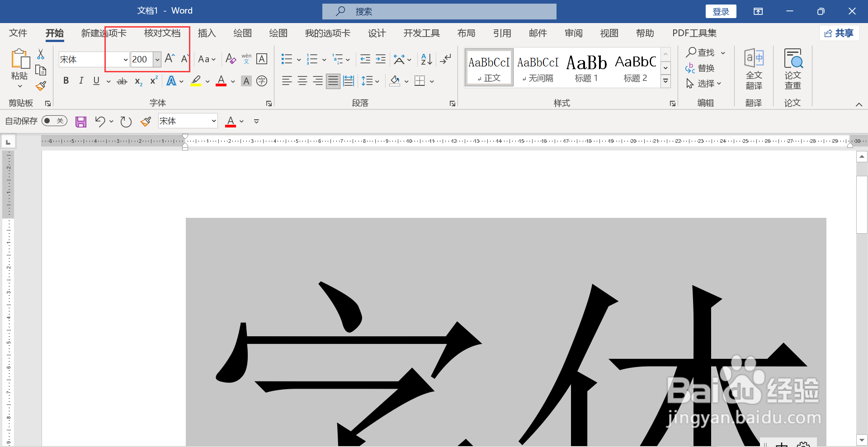Image resolution: width=868 pixels, height=447 pixels.
Task: Click Format Painter in quick access toolbar
Action: [146, 121]
